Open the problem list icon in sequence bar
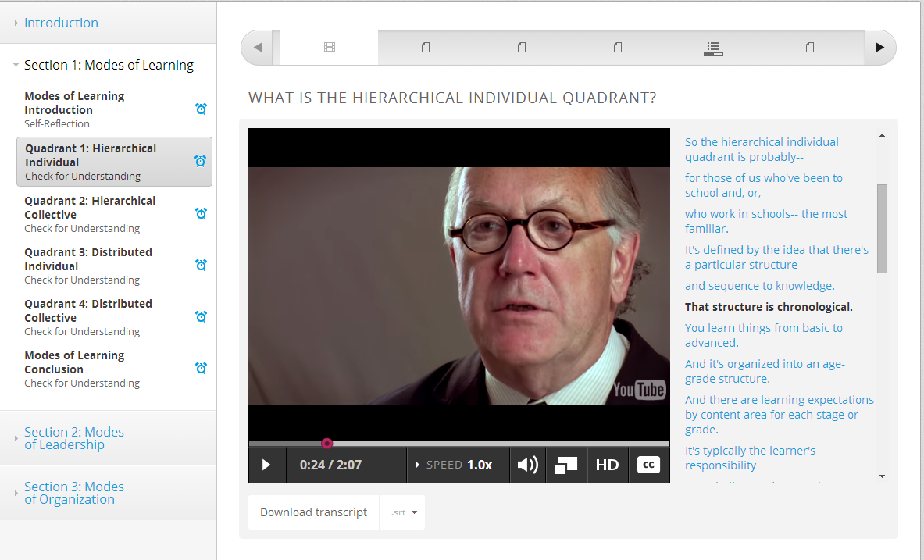This screenshot has height=560, width=924. pyautogui.click(x=713, y=48)
